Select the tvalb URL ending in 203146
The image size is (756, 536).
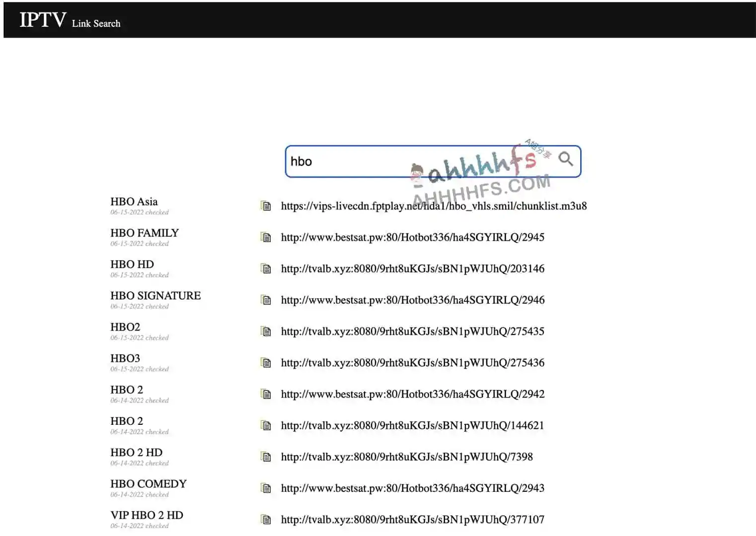412,268
